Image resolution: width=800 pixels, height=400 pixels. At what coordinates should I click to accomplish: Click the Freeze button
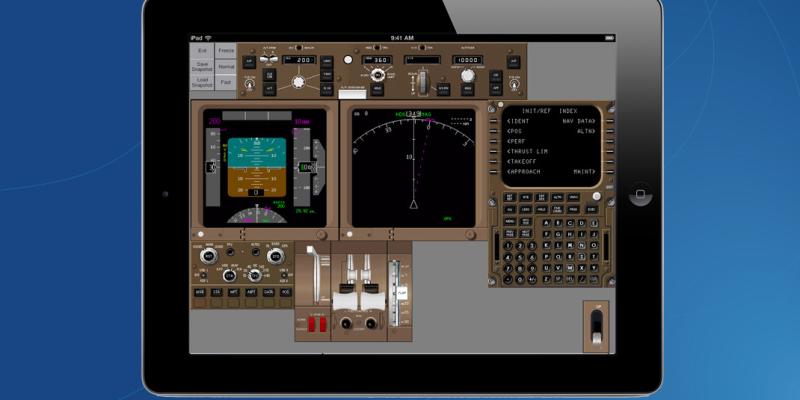(225, 51)
